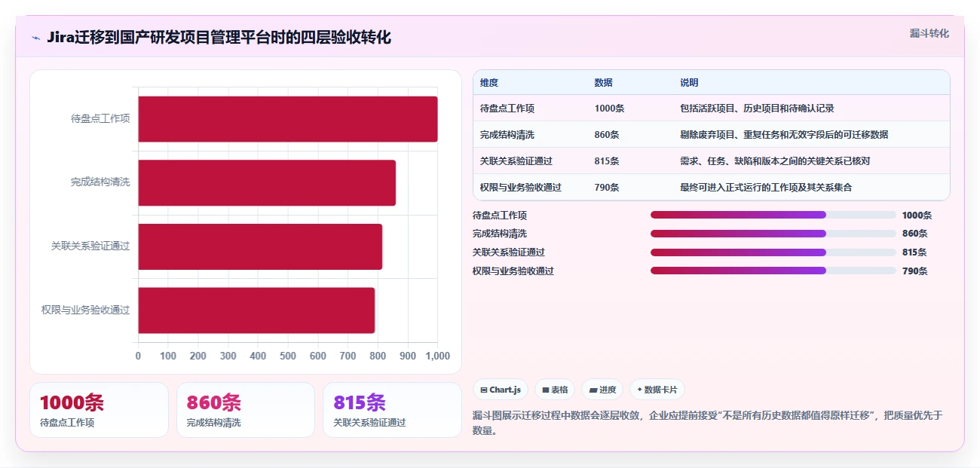Click the 1,000 tick on the chart x-axis

pyautogui.click(x=437, y=356)
